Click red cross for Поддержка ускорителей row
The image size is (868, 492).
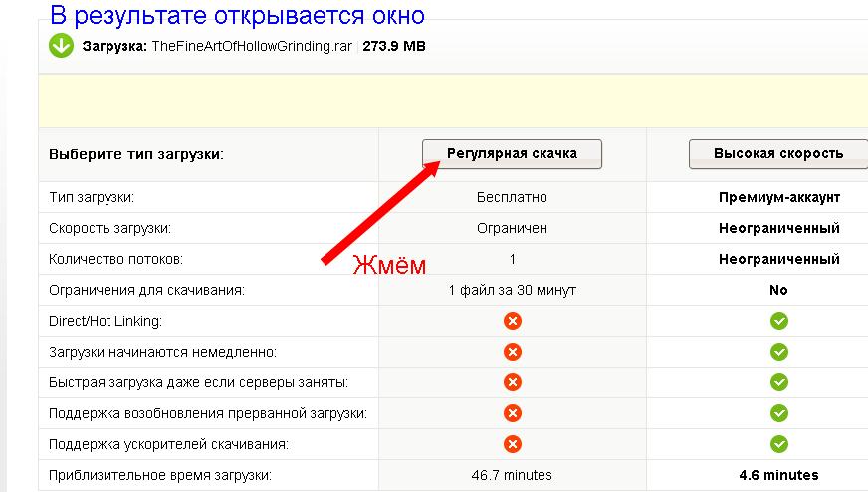point(513,444)
